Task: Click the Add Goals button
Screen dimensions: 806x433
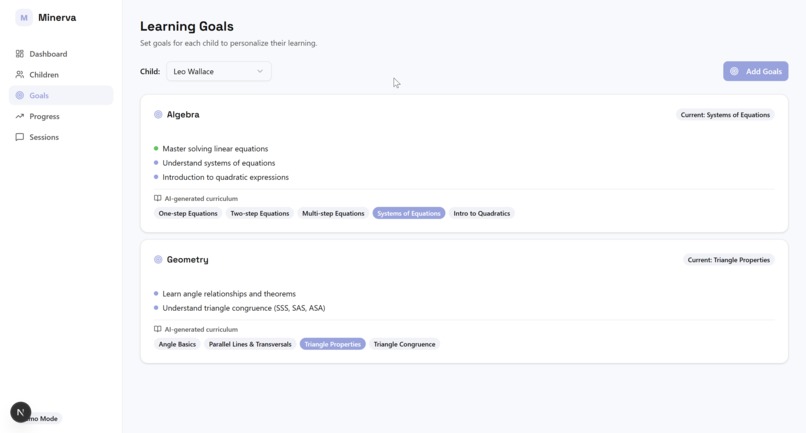Action: pos(756,71)
